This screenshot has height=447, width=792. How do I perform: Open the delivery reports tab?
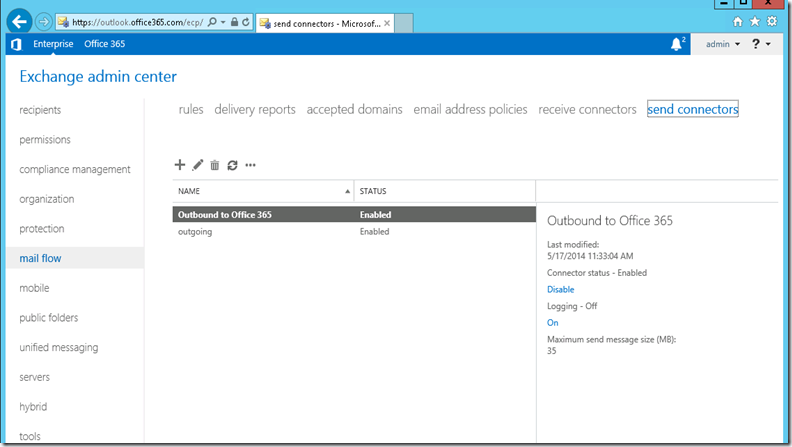point(255,109)
